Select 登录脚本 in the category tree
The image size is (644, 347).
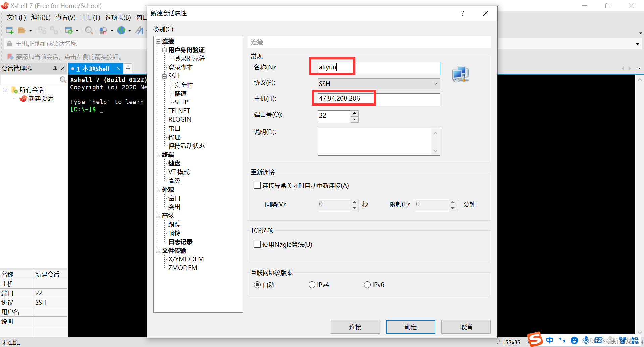(x=180, y=67)
